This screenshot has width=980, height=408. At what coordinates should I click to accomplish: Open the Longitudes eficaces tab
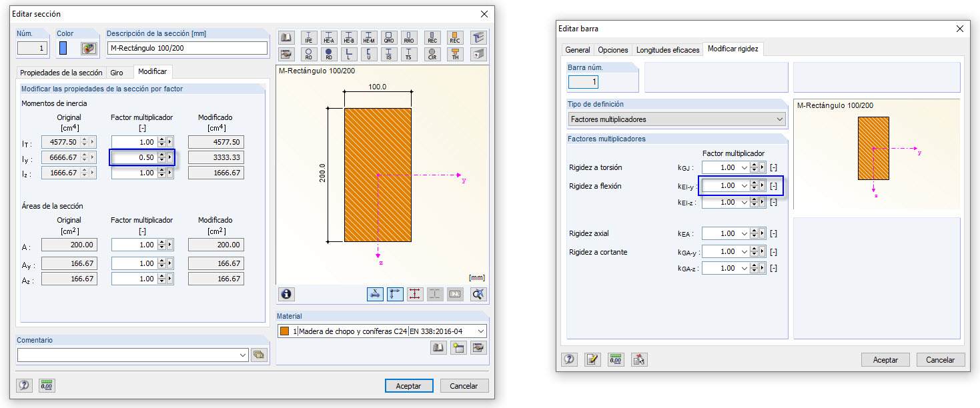[x=668, y=50]
